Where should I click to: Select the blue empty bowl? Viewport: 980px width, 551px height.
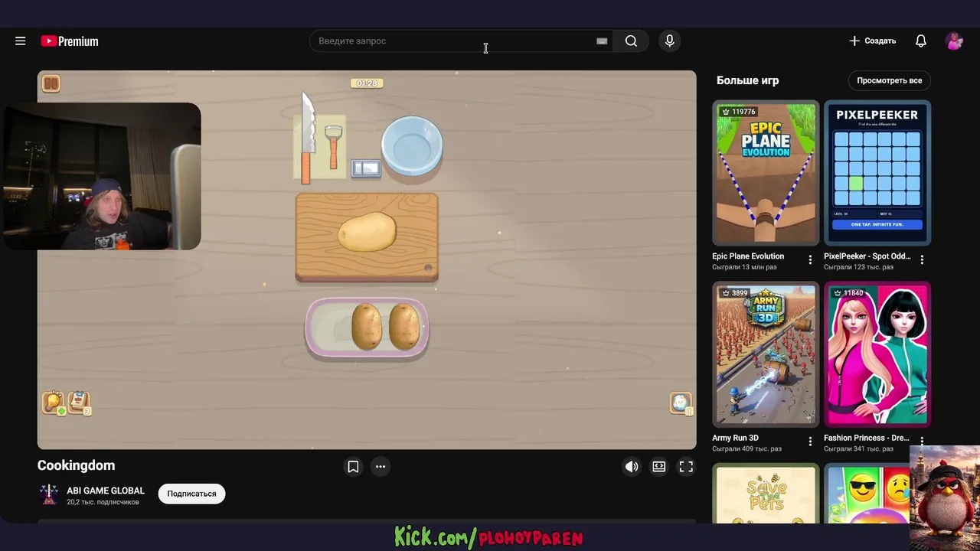click(412, 145)
